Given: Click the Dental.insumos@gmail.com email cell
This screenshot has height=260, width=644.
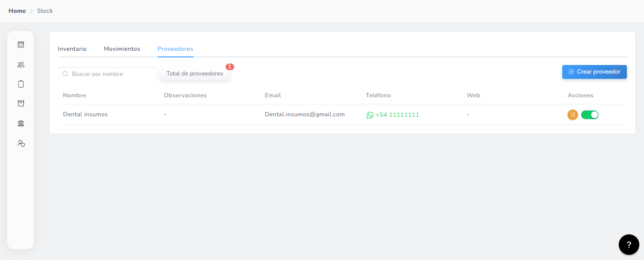Looking at the screenshot, I should point(305,114).
